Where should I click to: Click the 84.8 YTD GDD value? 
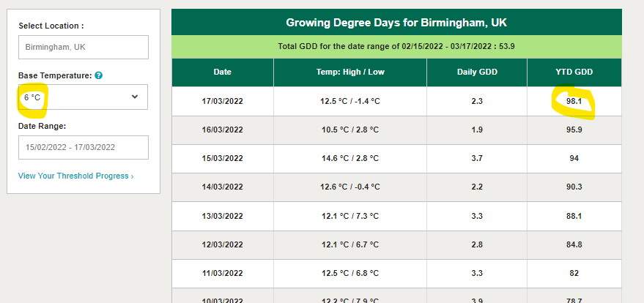[574, 244]
